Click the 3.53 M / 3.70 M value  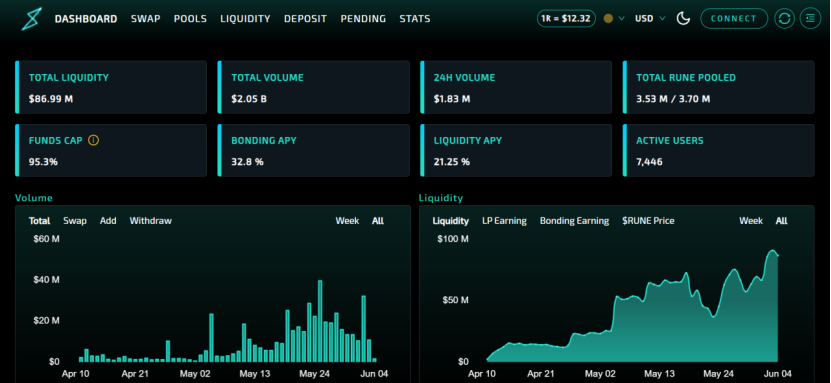pos(673,99)
